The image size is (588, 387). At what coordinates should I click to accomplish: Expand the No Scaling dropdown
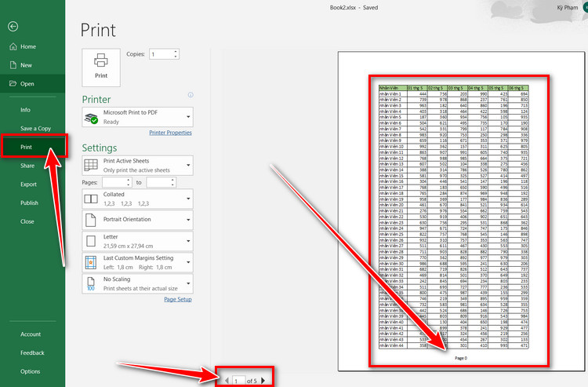click(138, 284)
